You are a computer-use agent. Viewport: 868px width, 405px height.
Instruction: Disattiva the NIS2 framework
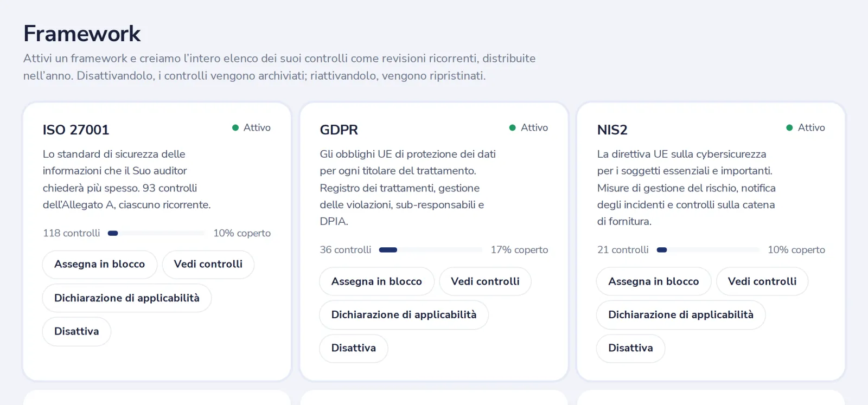(x=630, y=348)
